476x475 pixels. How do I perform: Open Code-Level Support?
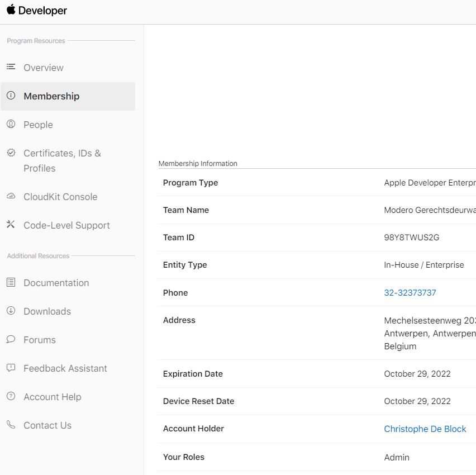click(x=68, y=225)
